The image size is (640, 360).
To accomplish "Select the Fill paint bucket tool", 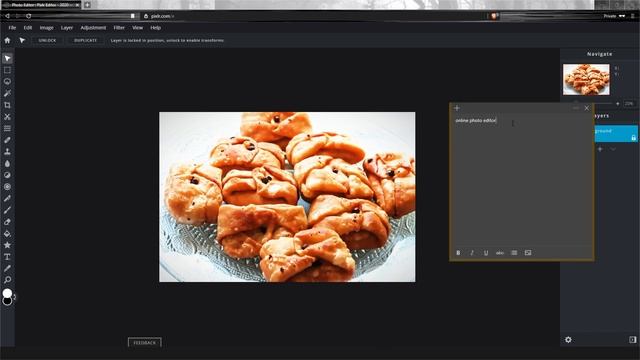I will 7,233.
